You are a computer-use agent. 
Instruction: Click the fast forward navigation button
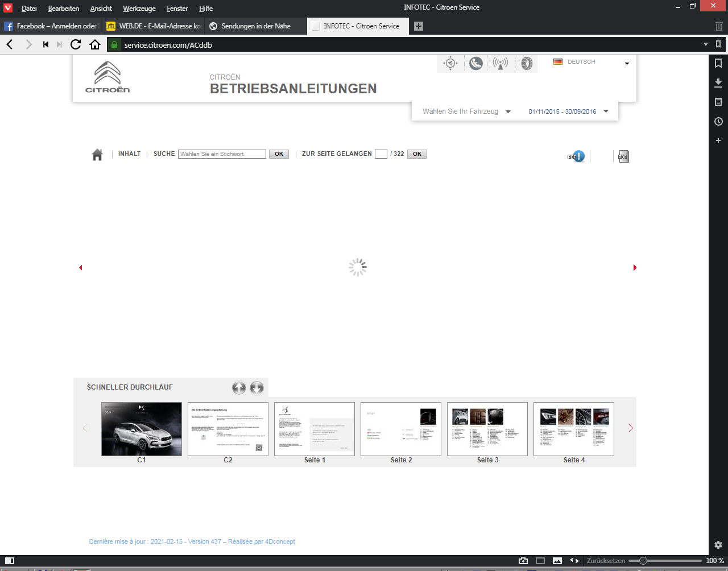coord(59,44)
